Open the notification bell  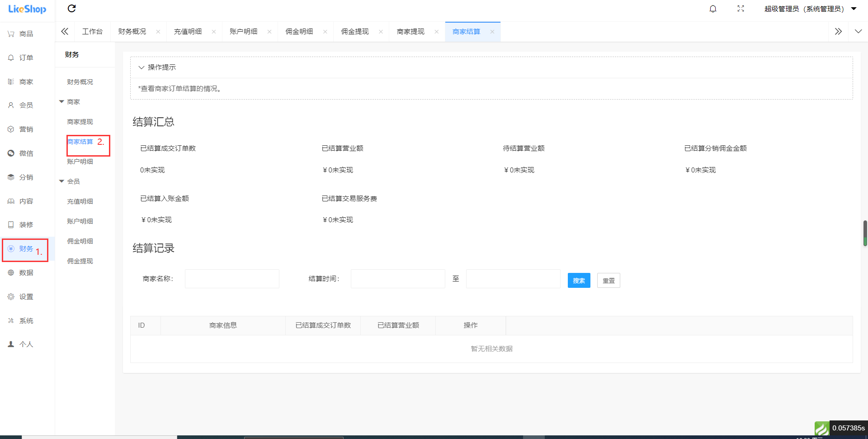[x=713, y=9]
